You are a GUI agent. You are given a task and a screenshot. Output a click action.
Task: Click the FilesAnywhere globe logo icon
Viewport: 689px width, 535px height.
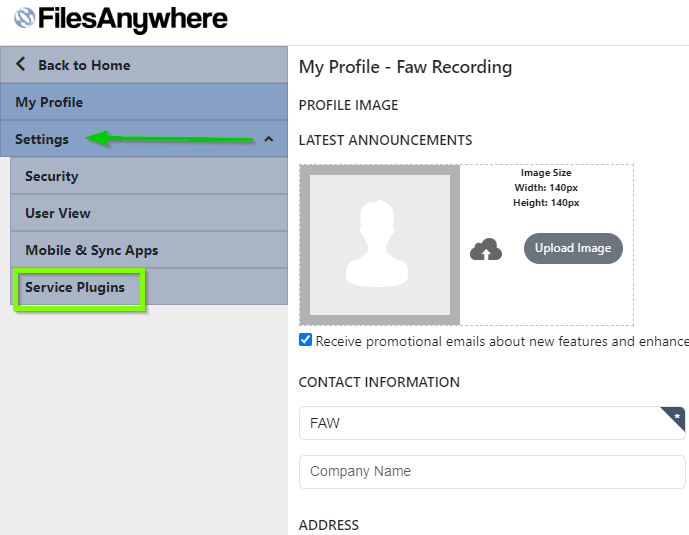pos(25,18)
